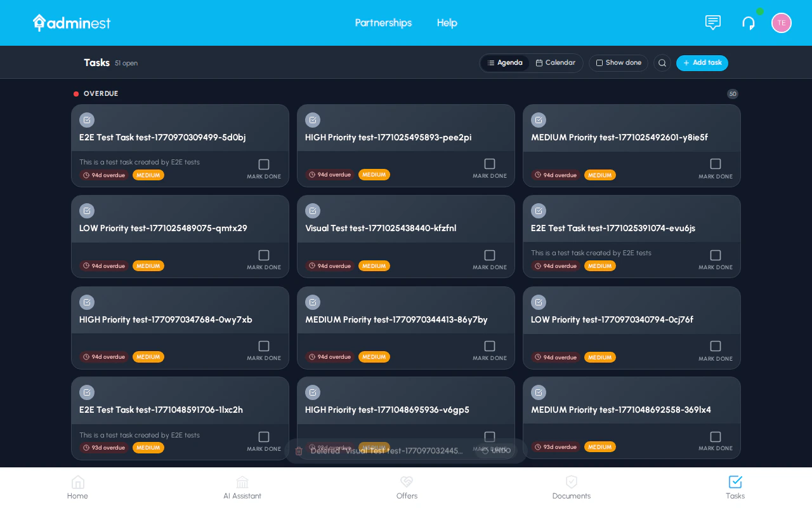Click task icon on E2E Test Task 1lxc2h card
Image resolution: width=812 pixels, height=508 pixels.
87,392
